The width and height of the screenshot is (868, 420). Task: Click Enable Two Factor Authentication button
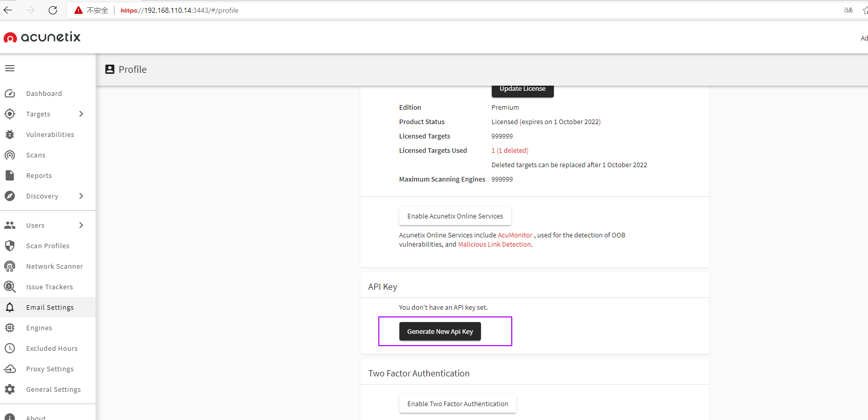(458, 404)
